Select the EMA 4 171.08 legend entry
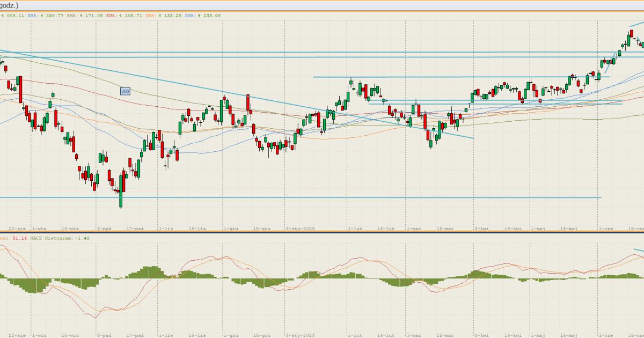 pyautogui.click(x=85, y=16)
